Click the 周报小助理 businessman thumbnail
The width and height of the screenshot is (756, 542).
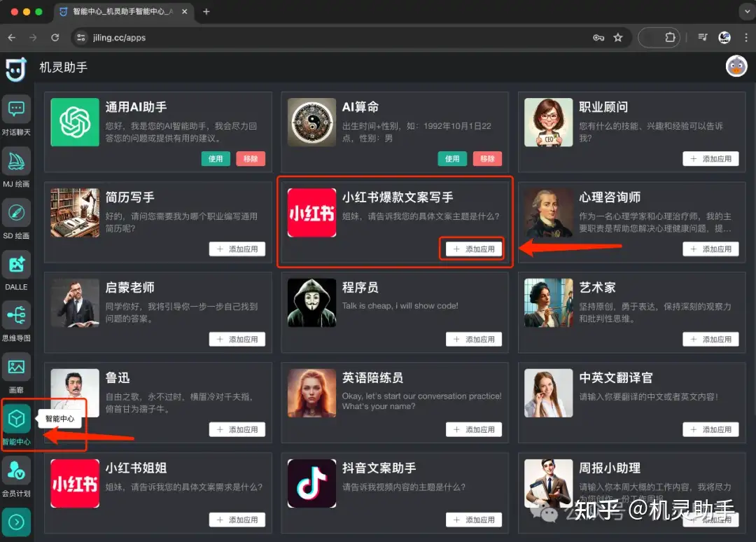(549, 482)
